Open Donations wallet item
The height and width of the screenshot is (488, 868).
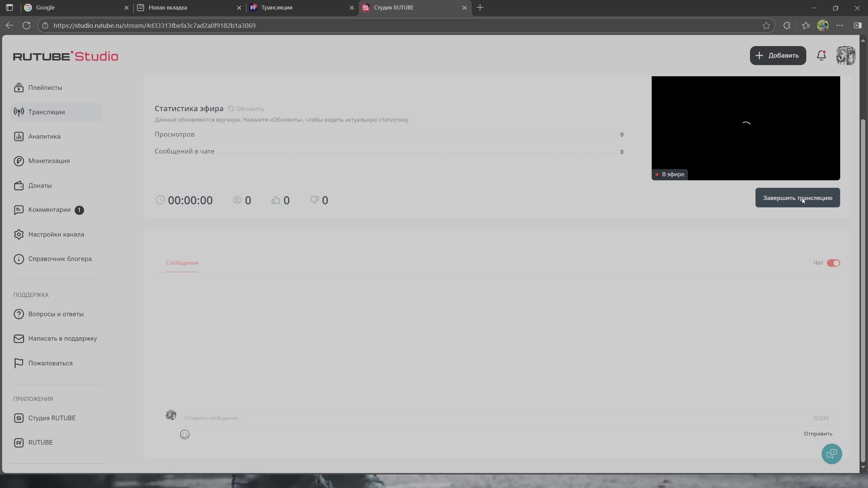(40, 185)
